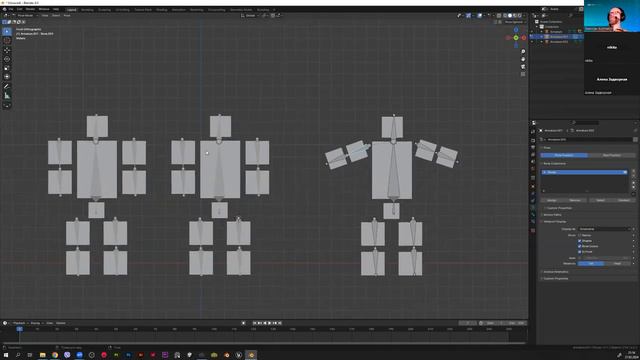Viewport: 640px width, 360px height.
Task: Click the Select button under Bone Collections
Action: click(x=600, y=200)
